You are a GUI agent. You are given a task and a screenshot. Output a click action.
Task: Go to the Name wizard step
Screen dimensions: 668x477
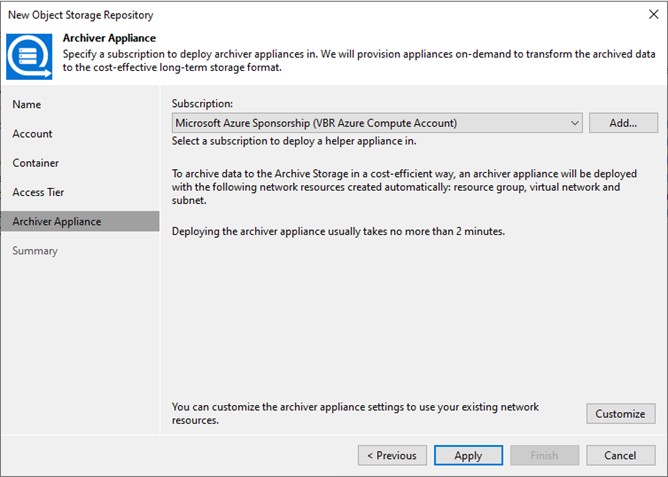pyautogui.click(x=27, y=104)
